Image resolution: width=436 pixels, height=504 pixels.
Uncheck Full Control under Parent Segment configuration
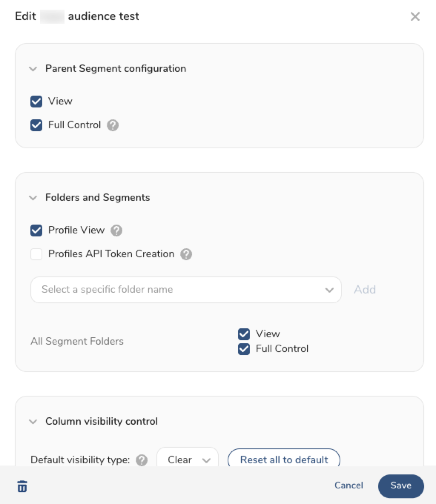pyautogui.click(x=36, y=125)
